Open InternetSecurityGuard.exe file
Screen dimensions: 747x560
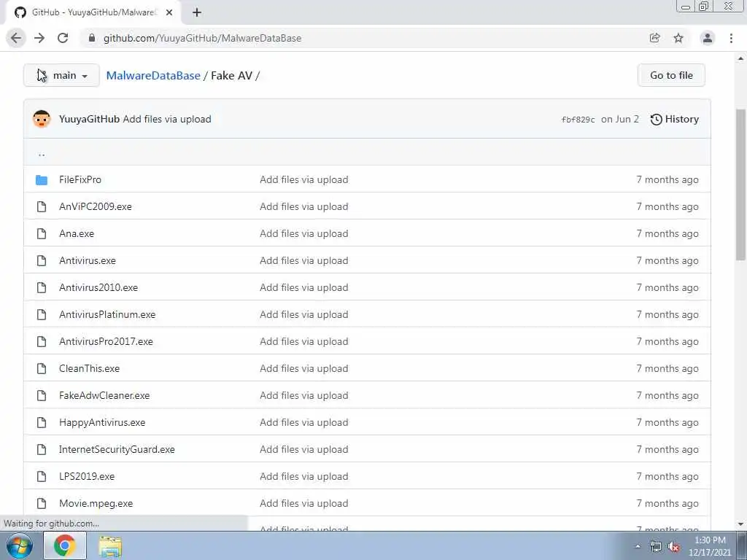[117, 449]
